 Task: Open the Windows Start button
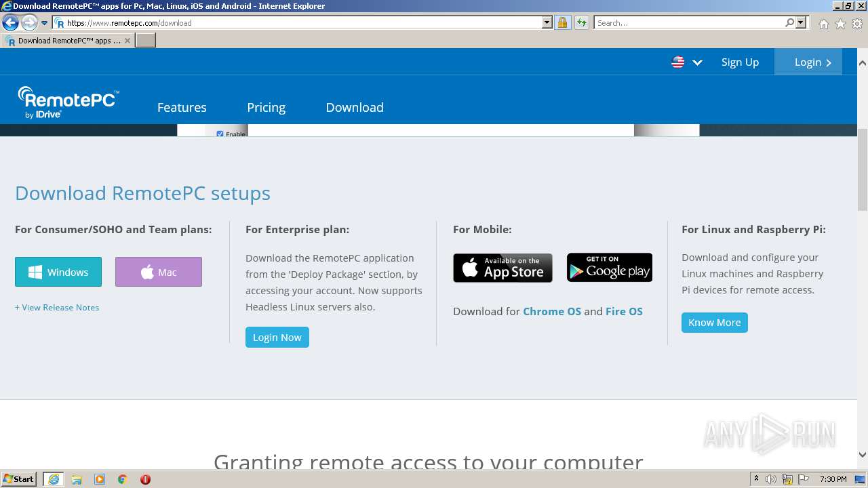click(x=18, y=479)
